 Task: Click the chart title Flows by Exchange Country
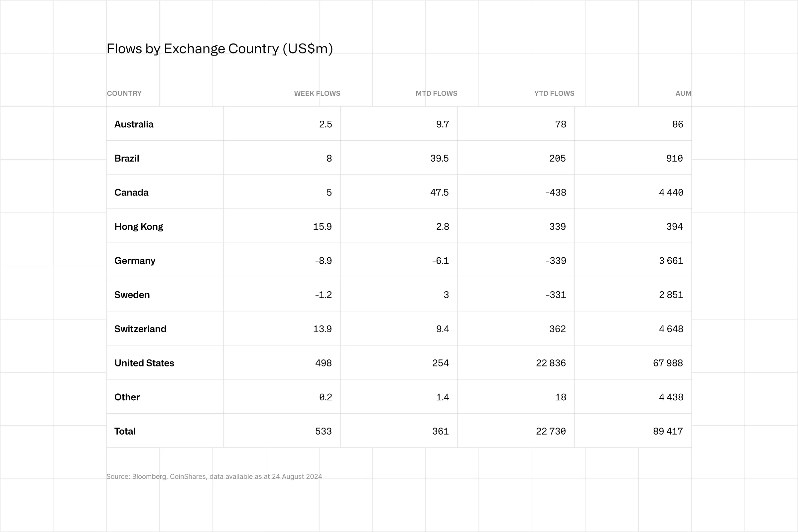pos(219,49)
